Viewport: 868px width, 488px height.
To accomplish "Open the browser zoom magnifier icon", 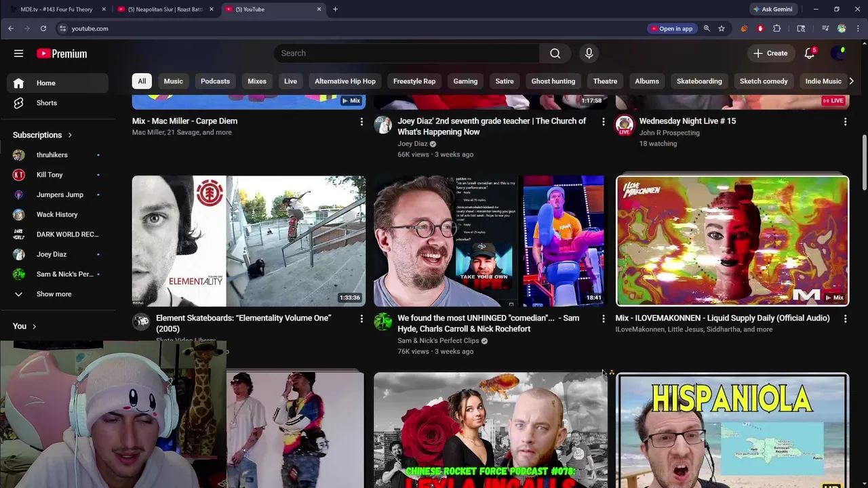I will click(707, 28).
